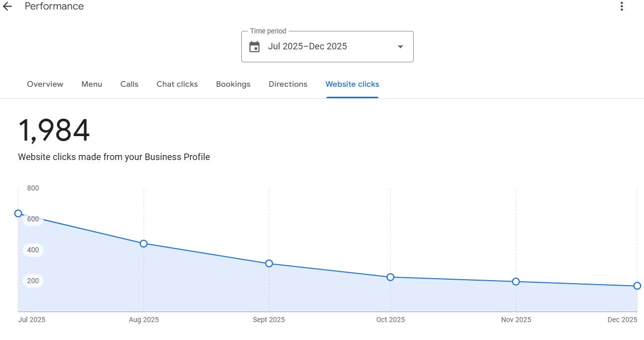Switch to the Directions tab
Image resolution: width=644 pixels, height=340 pixels.
click(288, 84)
